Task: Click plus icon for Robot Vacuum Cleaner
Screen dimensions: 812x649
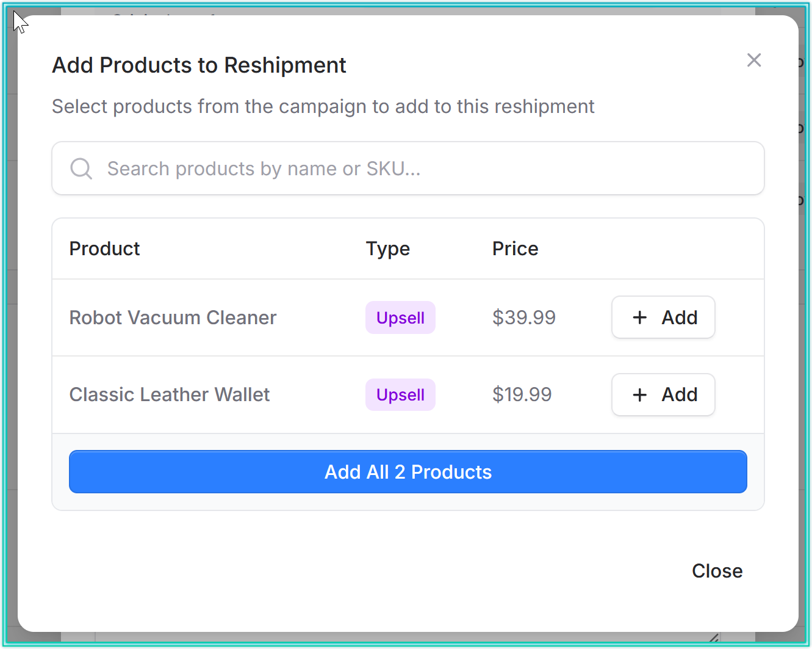Action: (x=640, y=317)
